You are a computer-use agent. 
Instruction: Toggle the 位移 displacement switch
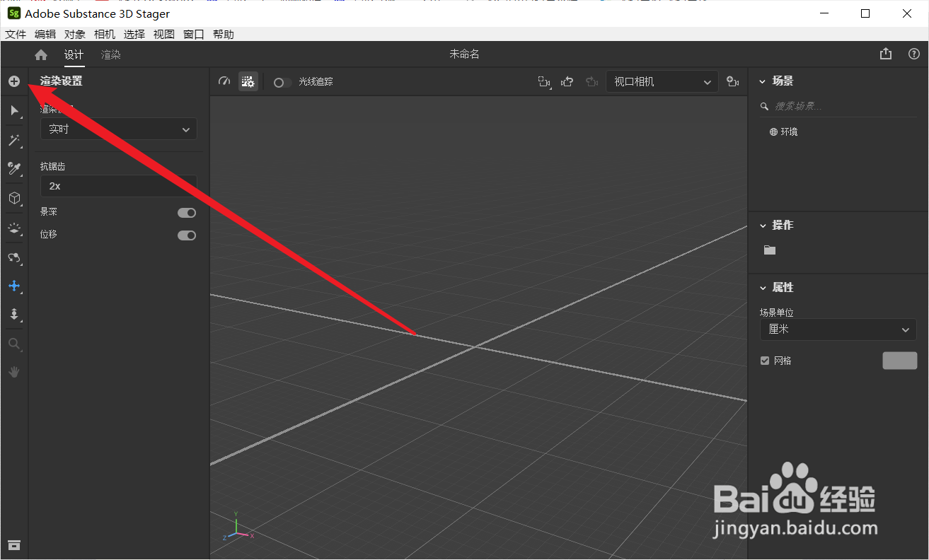[187, 235]
